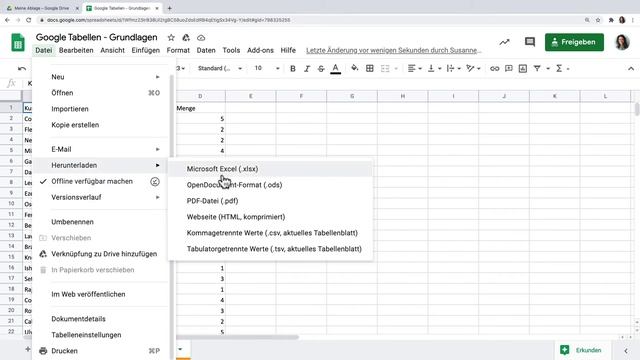Collapse the menus with the toolbar chevron
640x360 pixels.
pos(631,69)
